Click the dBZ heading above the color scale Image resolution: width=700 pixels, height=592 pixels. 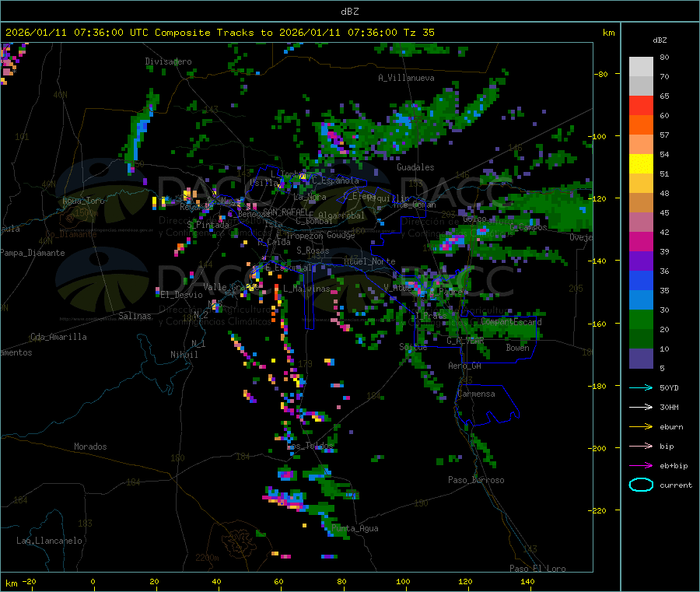[x=660, y=40]
